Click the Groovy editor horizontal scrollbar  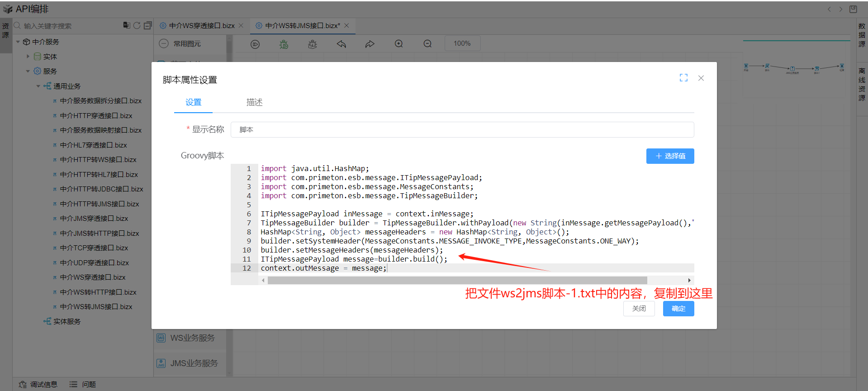pyautogui.click(x=457, y=281)
